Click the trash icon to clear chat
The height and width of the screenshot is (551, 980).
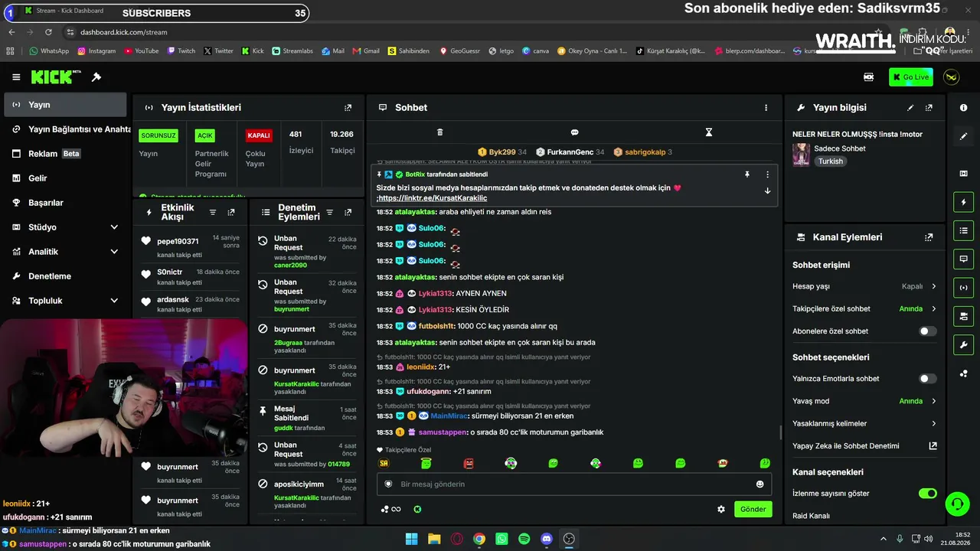click(x=439, y=132)
